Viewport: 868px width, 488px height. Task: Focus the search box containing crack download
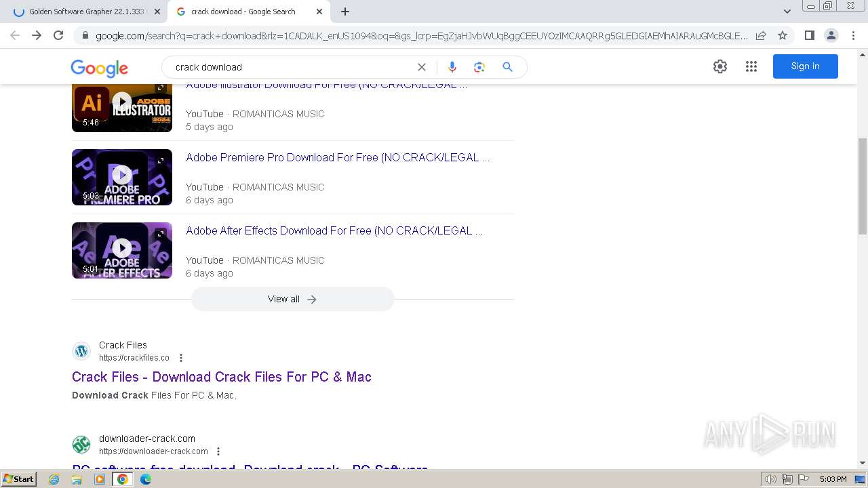point(292,67)
